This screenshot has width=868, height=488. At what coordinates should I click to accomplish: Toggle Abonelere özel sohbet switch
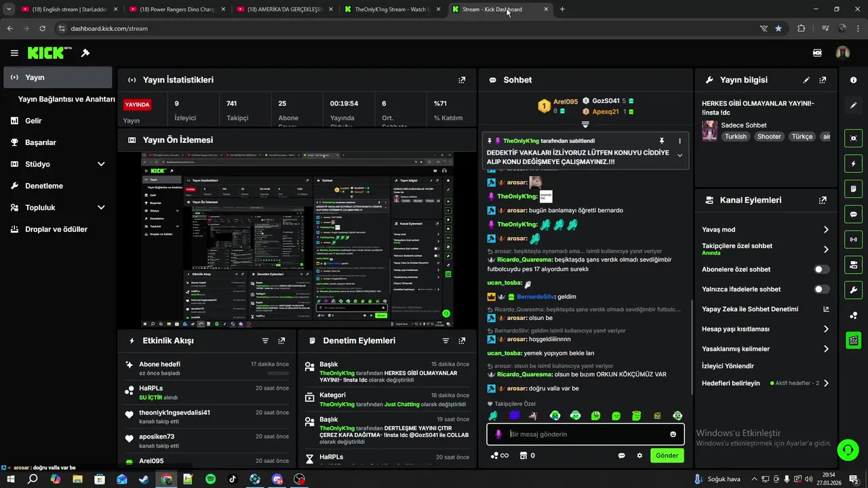pos(822,269)
